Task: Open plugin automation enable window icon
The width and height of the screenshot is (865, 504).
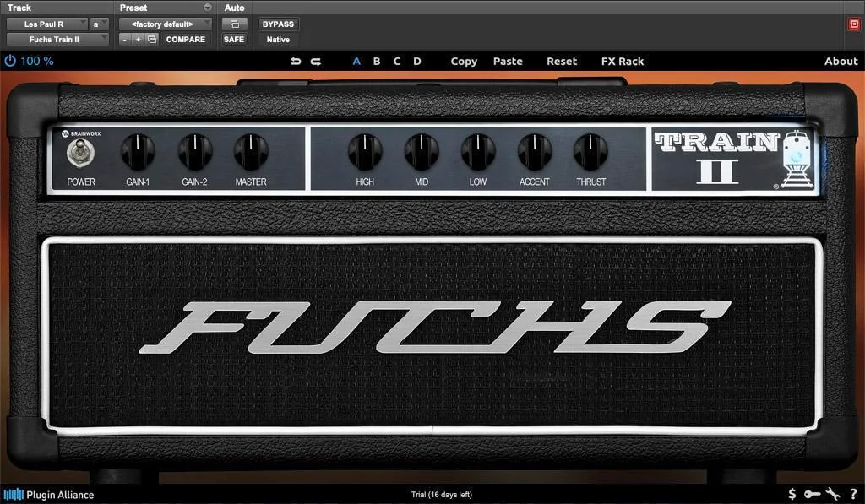Action: [x=235, y=24]
